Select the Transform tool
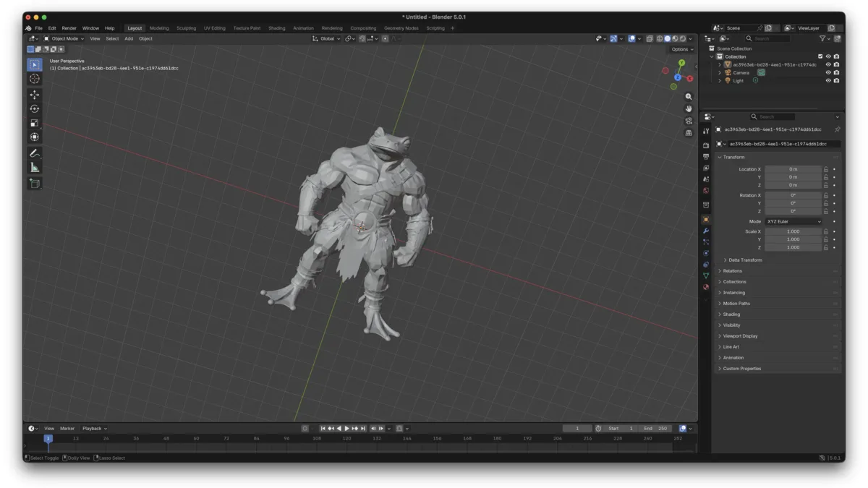The width and height of the screenshot is (868, 488). pyautogui.click(x=35, y=137)
